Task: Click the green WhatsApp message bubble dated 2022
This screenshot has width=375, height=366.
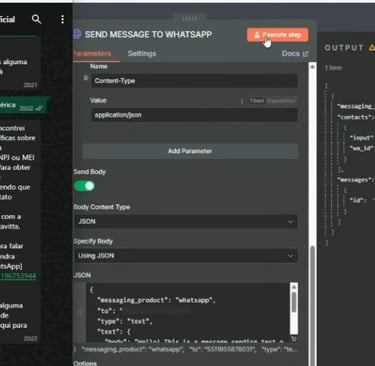Action: [x=23, y=106]
